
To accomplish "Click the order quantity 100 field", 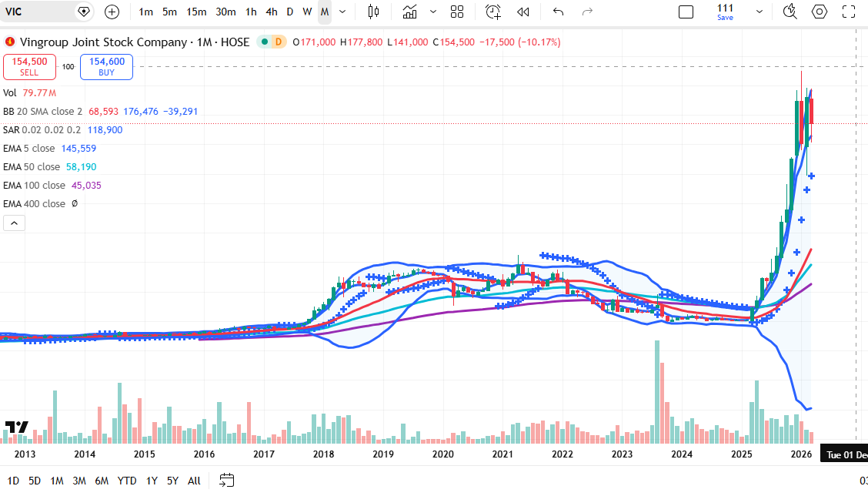I will 68,66.
